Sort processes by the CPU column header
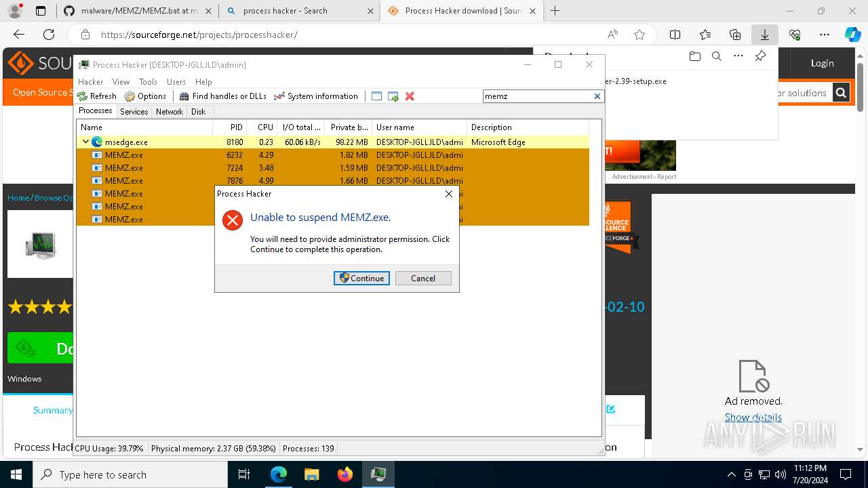 point(261,127)
